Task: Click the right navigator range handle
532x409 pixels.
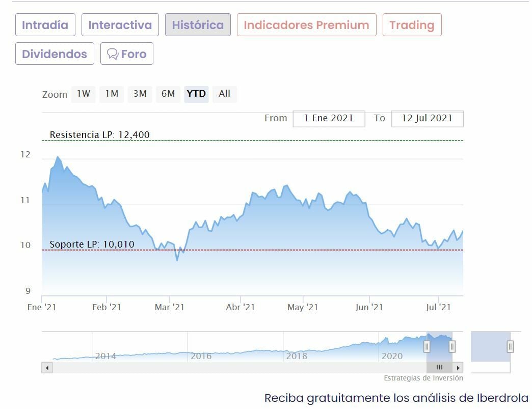Action: 452,347
